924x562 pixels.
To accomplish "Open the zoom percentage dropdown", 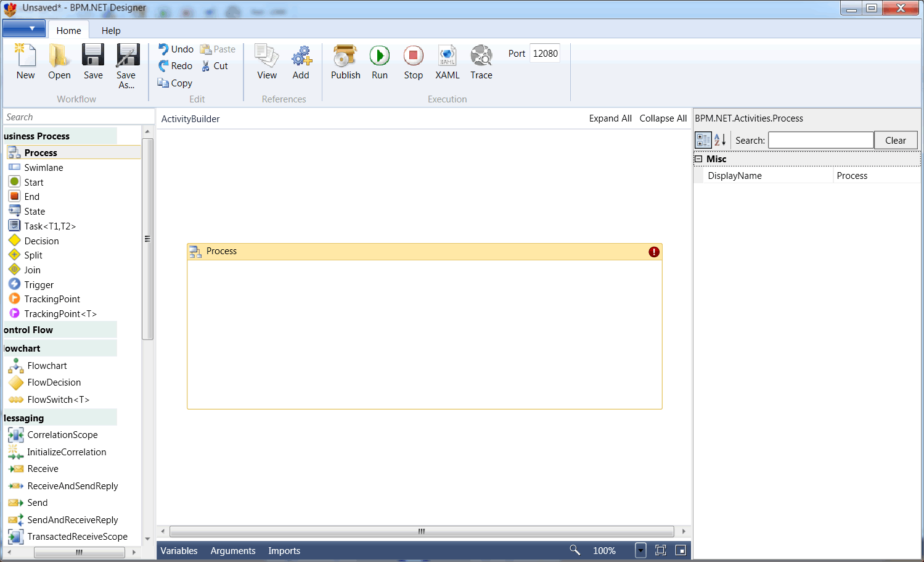I will click(x=640, y=550).
